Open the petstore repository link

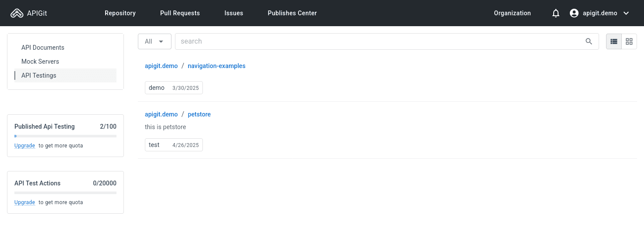pos(199,114)
